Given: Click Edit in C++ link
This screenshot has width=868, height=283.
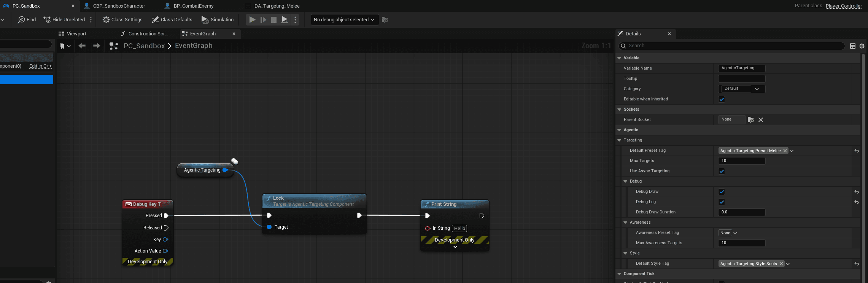Looking at the screenshot, I should (40, 66).
